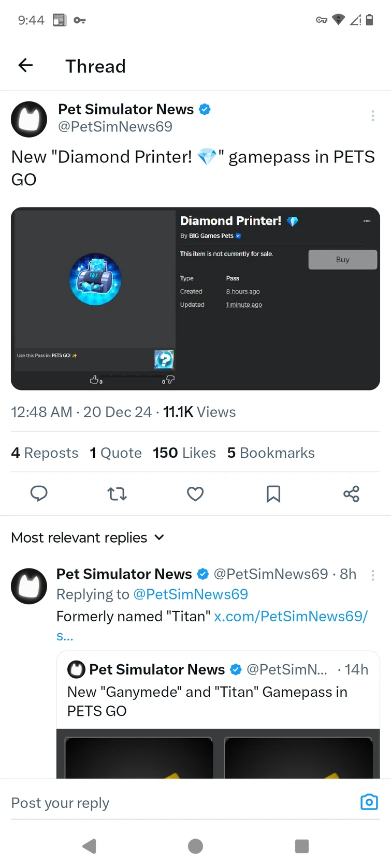Bookmark the tweet using the bookmark icon
The height and width of the screenshot is (868, 391).
coord(273,494)
